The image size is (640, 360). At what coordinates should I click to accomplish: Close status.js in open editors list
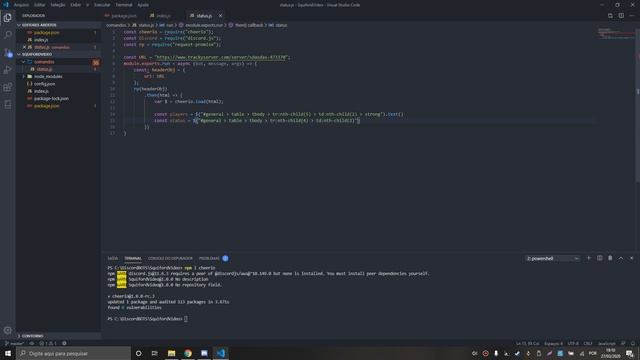24,47
